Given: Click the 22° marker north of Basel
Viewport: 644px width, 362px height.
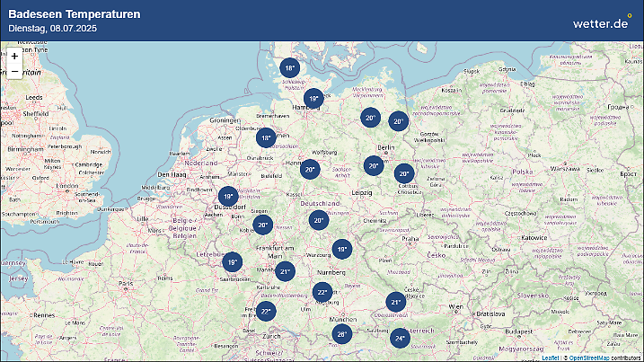Looking at the screenshot, I should click(265, 312).
